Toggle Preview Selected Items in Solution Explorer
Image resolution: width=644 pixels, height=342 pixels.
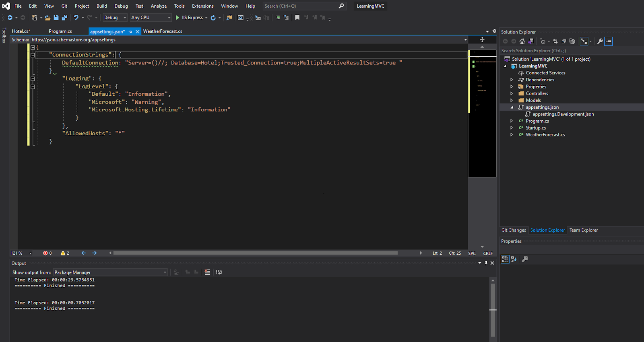click(x=609, y=41)
